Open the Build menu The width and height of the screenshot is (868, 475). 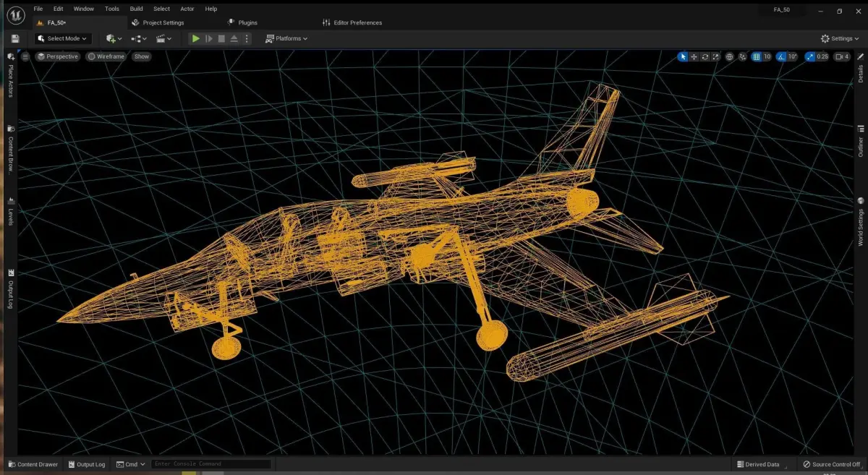click(136, 9)
